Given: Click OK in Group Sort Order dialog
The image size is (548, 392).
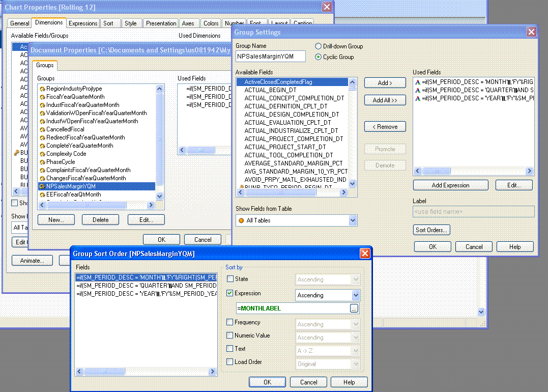Looking at the screenshot, I should coord(267,382).
